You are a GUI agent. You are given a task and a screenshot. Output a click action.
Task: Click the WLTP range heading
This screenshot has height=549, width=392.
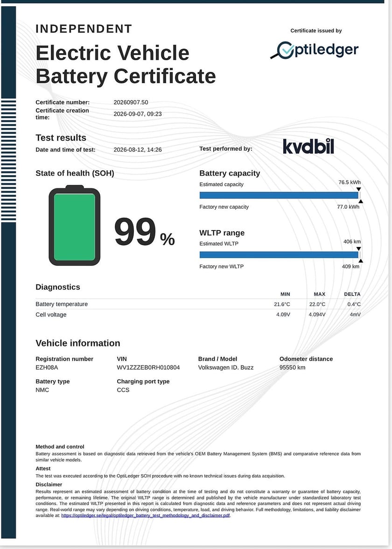point(222,233)
